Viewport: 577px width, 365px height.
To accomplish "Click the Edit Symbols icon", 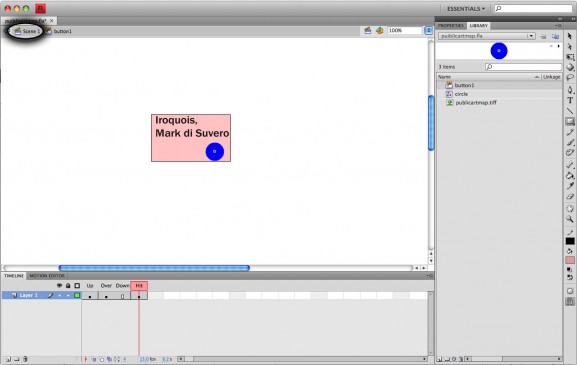I will coord(379,31).
